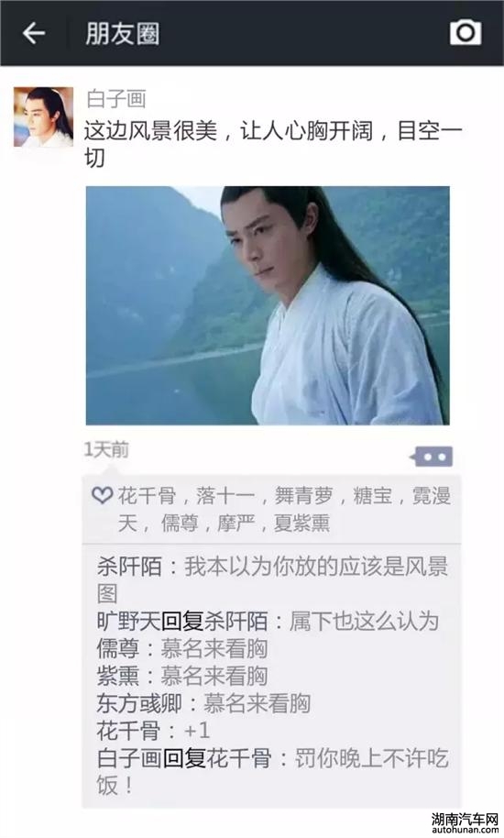Tap the 1天前 timestamp
The image size is (504, 838).
click(x=106, y=449)
